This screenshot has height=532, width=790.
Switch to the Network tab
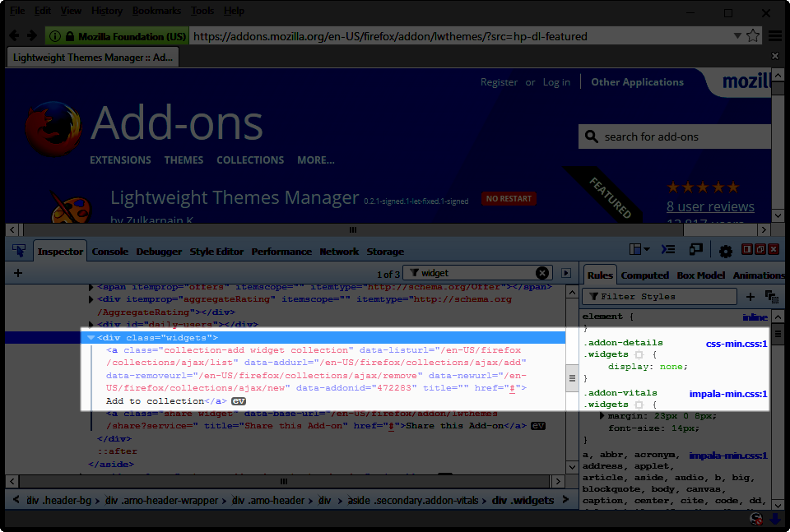coord(339,251)
